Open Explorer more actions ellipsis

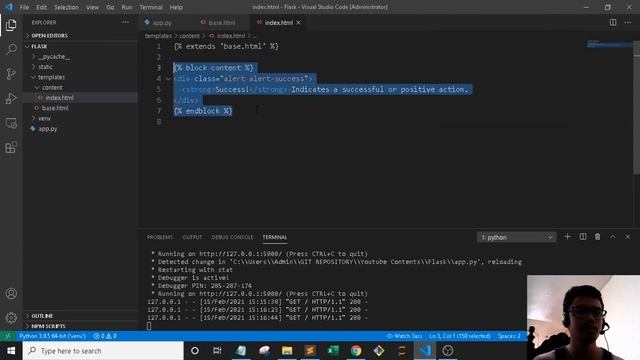click(x=126, y=22)
